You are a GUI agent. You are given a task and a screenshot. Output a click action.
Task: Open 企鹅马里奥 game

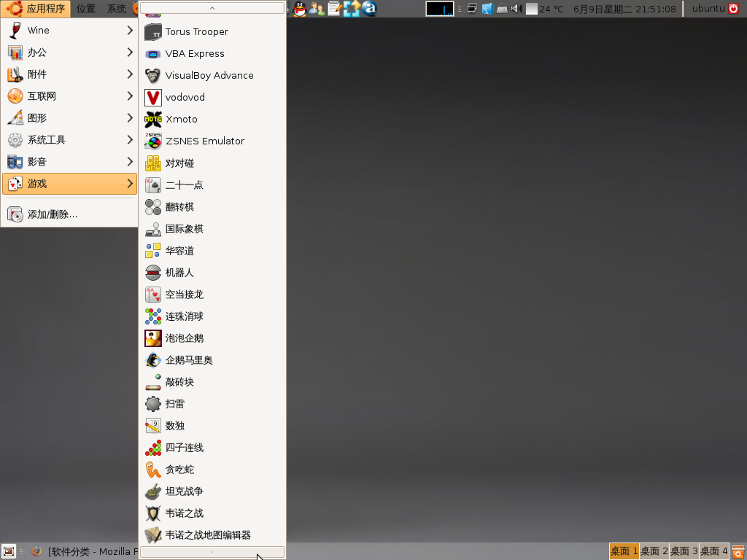(x=212, y=360)
